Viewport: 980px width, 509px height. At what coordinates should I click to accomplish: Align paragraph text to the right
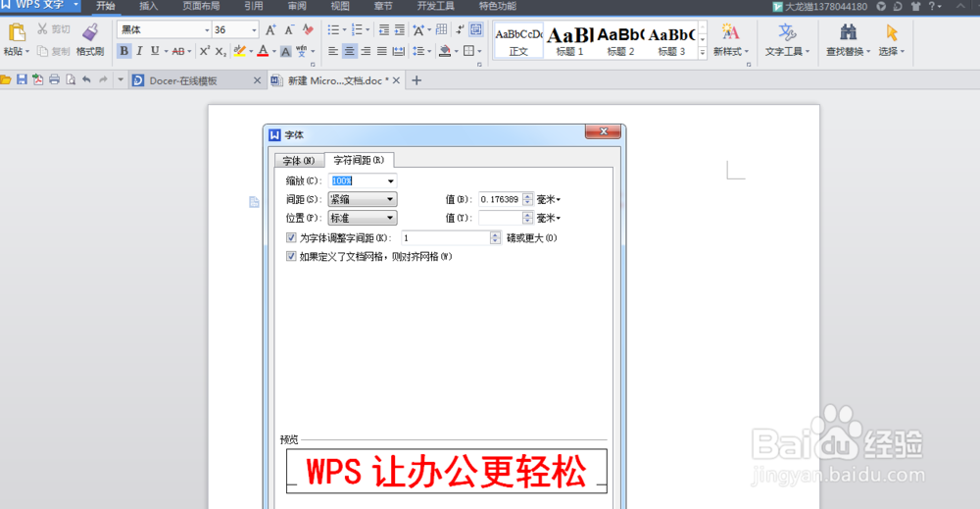pos(366,51)
